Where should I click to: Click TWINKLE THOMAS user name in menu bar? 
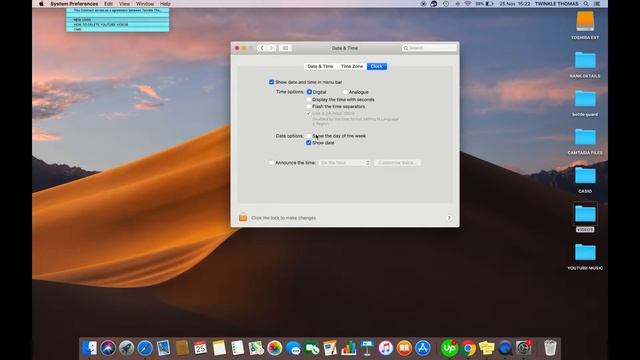tap(557, 4)
